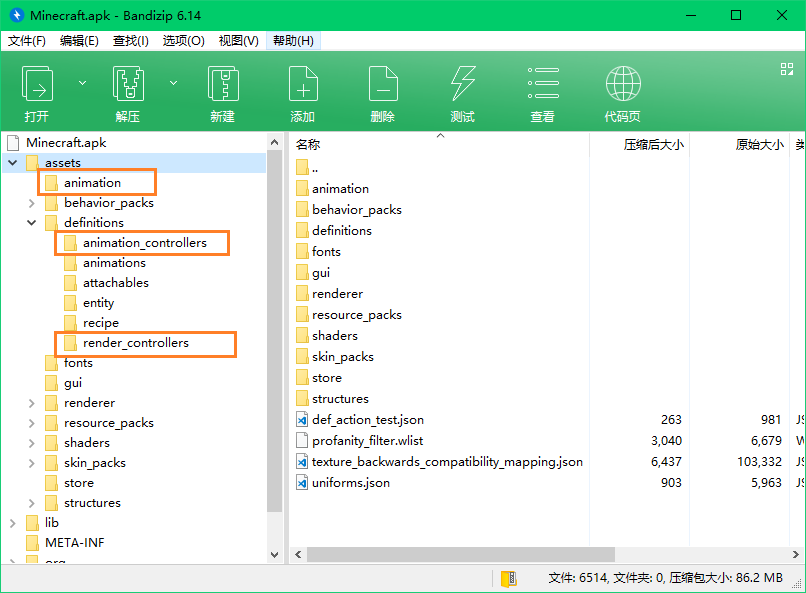Click the shaders folder icon in file list
Image resolution: width=806 pixels, height=593 pixels.
tap(302, 336)
